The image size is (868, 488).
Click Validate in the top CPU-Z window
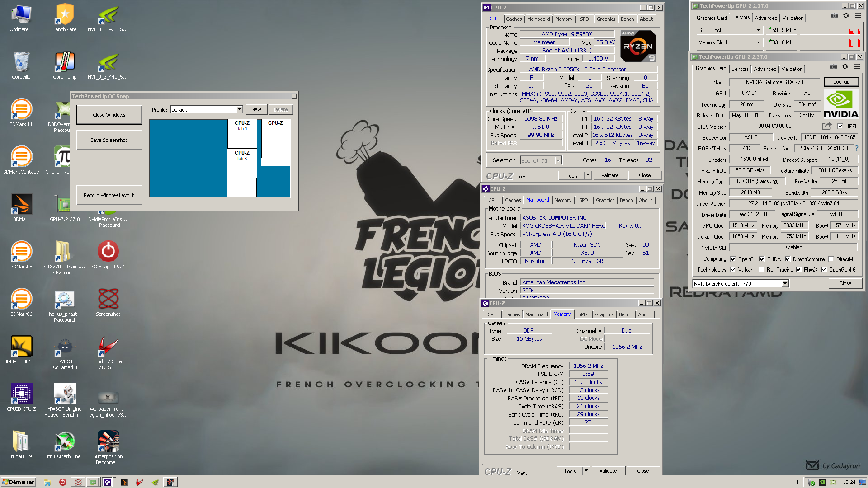[610, 175]
